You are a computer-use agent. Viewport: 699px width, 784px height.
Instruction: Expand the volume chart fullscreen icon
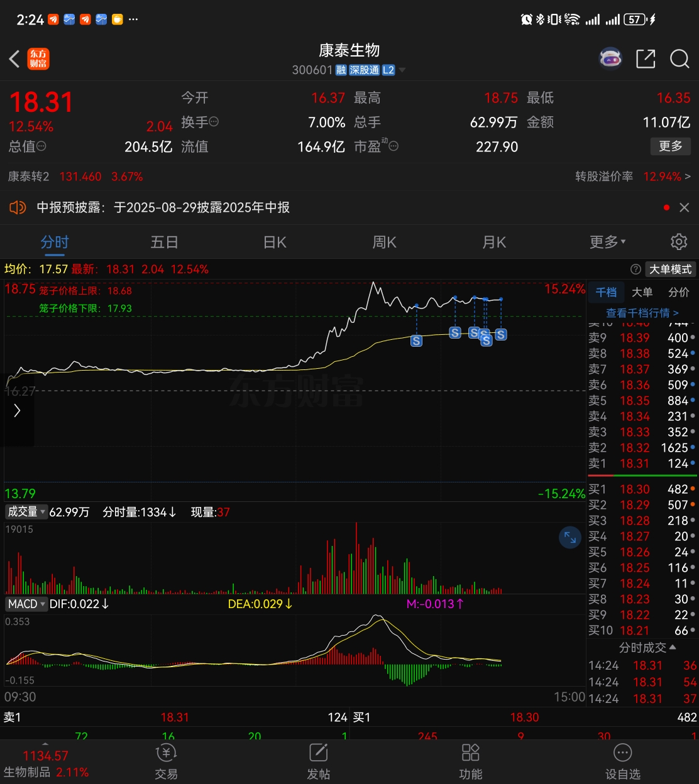570,537
